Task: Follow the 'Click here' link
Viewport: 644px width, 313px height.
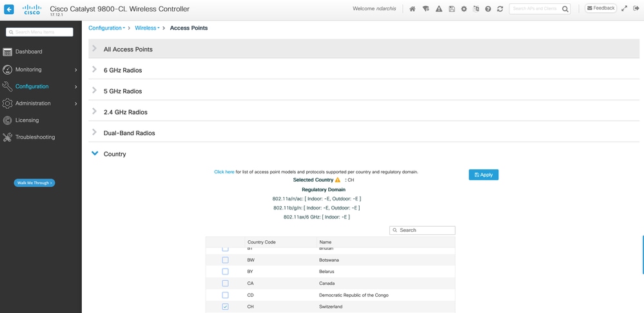Action: 224,172
